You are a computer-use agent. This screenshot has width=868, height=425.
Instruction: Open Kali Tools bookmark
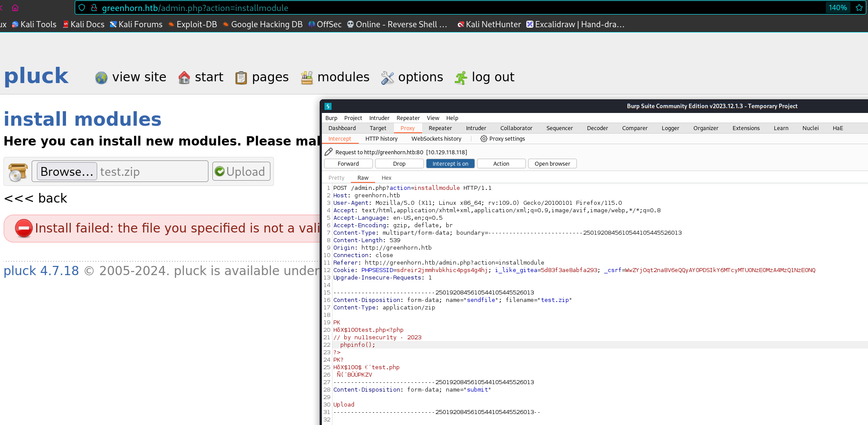point(34,25)
